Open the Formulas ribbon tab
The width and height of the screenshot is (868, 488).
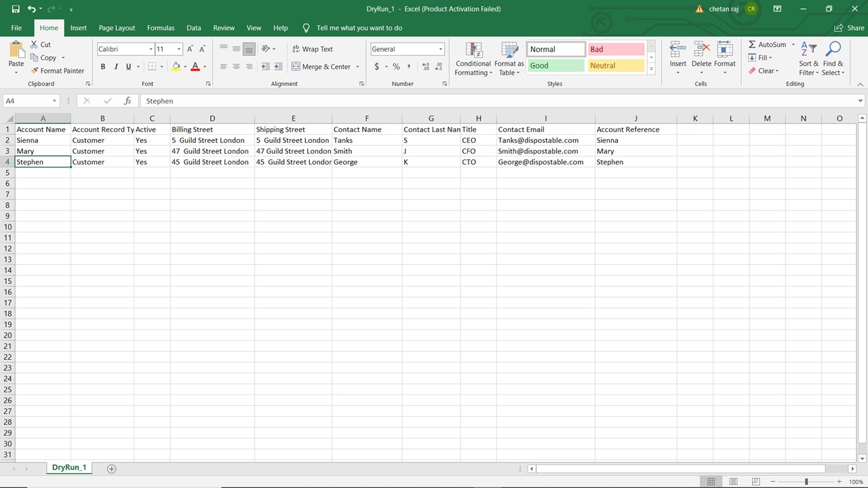161,28
